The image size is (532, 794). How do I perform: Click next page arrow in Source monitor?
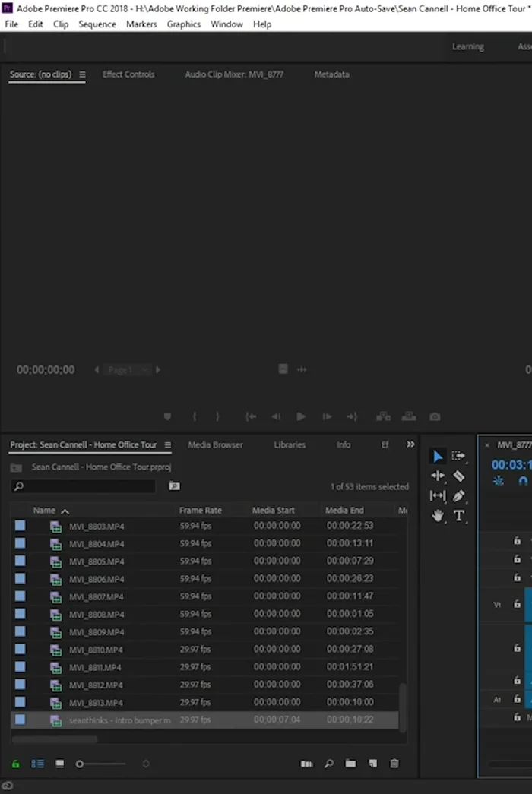[x=158, y=370]
